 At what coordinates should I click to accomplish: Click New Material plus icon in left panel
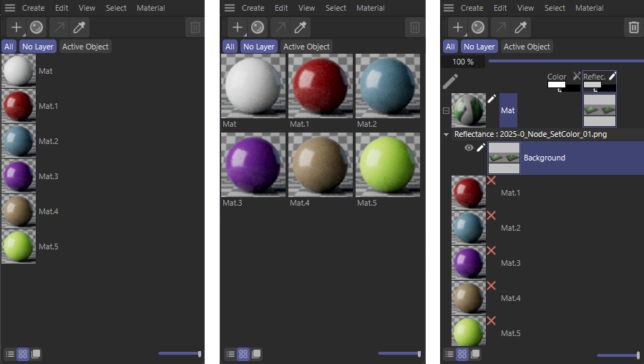16,27
